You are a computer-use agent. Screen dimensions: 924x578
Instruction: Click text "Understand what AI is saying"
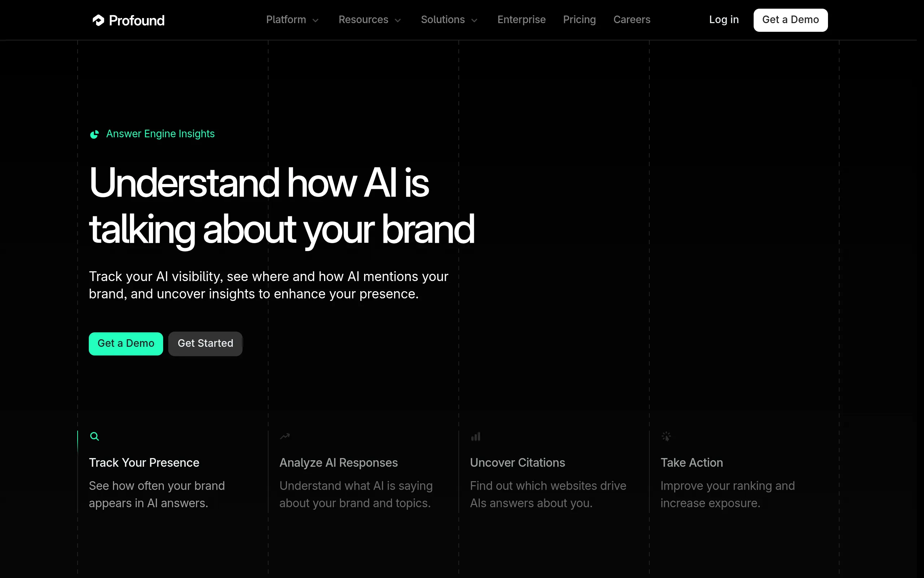(356, 486)
